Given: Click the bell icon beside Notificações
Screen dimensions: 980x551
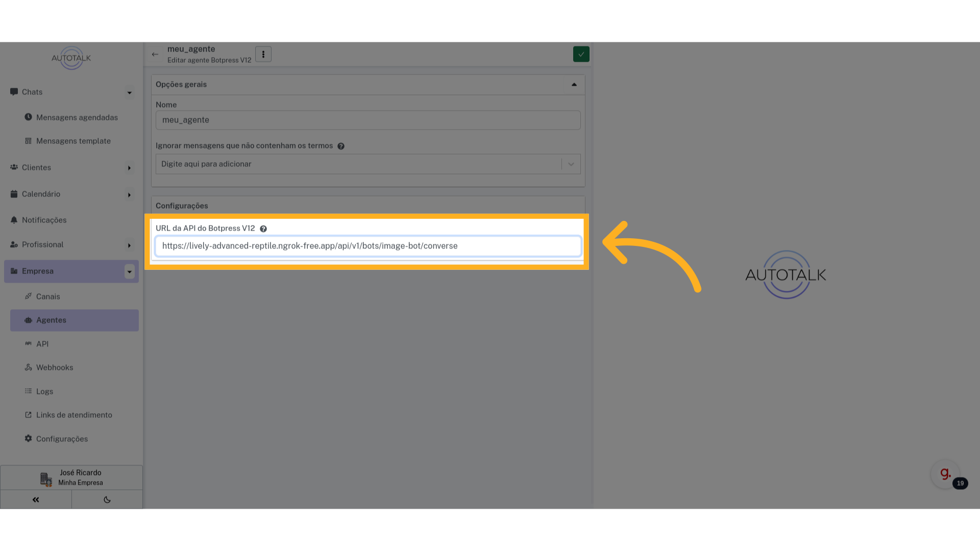Looking at the screenshot, I should click(14, 220).
